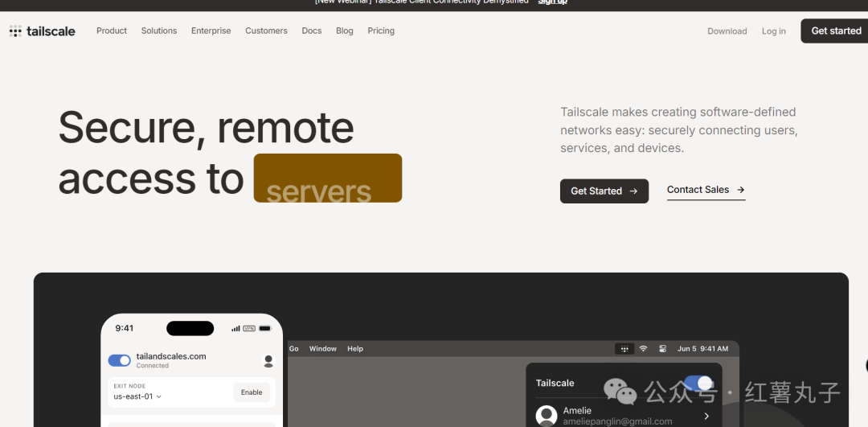This screenshot has width=868, height=427.
Task: Click the Wi-Fi icon in mac menu bar
Action: coord(643,349)
